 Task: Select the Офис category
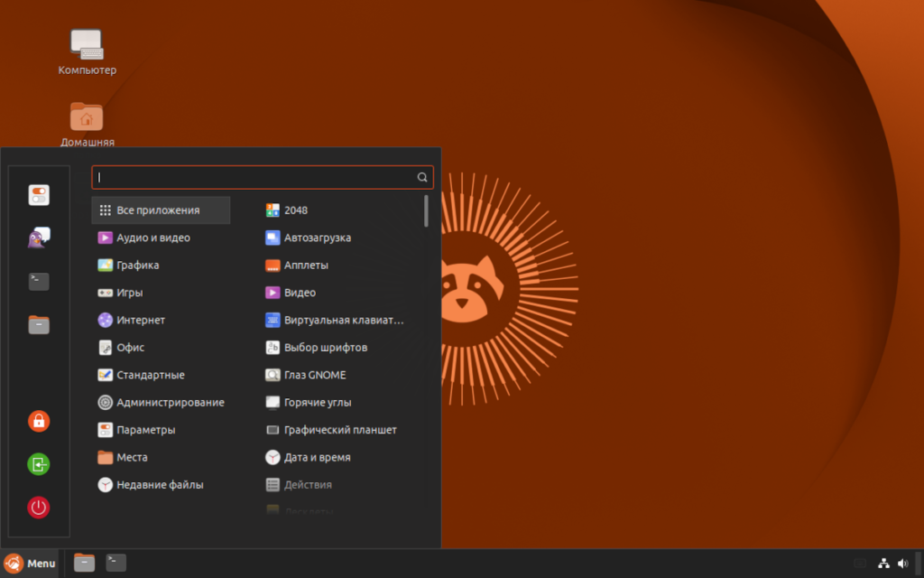161,348
